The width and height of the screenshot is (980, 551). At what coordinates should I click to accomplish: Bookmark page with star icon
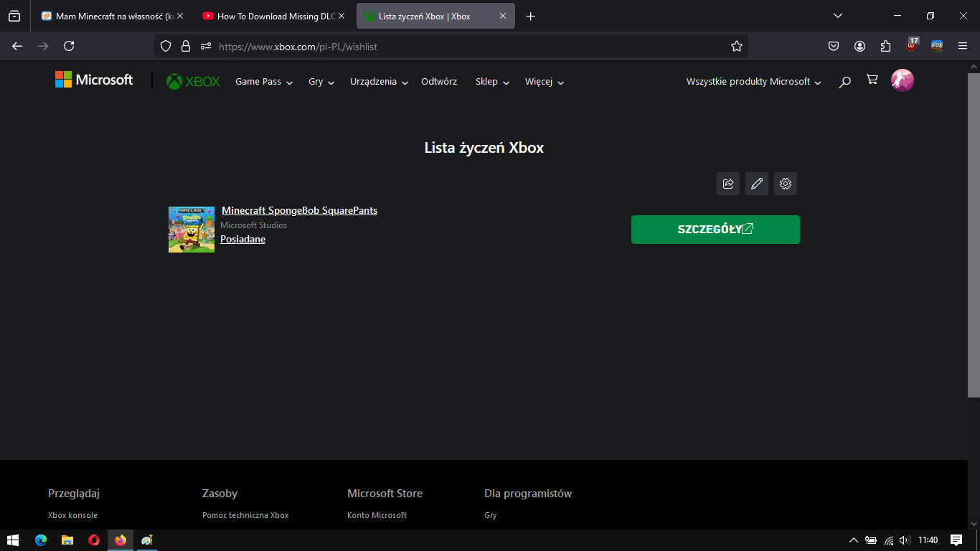click(736, 46)
